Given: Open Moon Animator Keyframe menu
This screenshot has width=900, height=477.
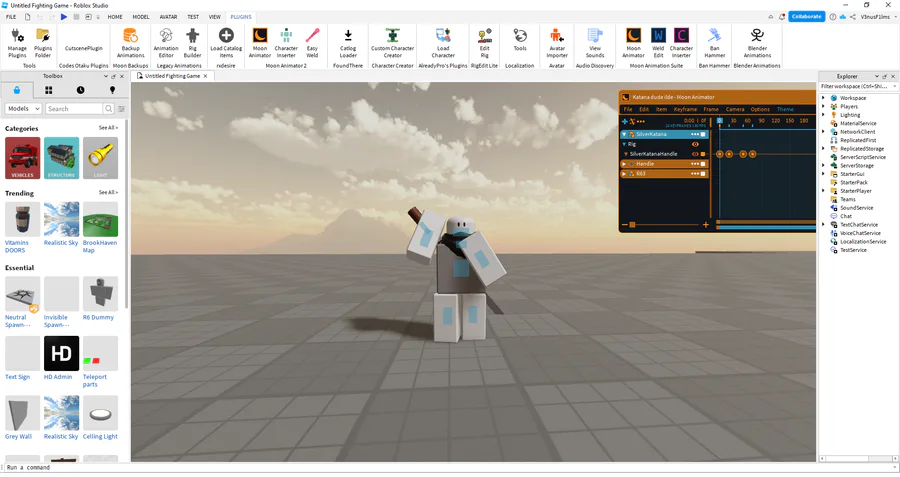Looking at the screenshot, I should (685, 109).
